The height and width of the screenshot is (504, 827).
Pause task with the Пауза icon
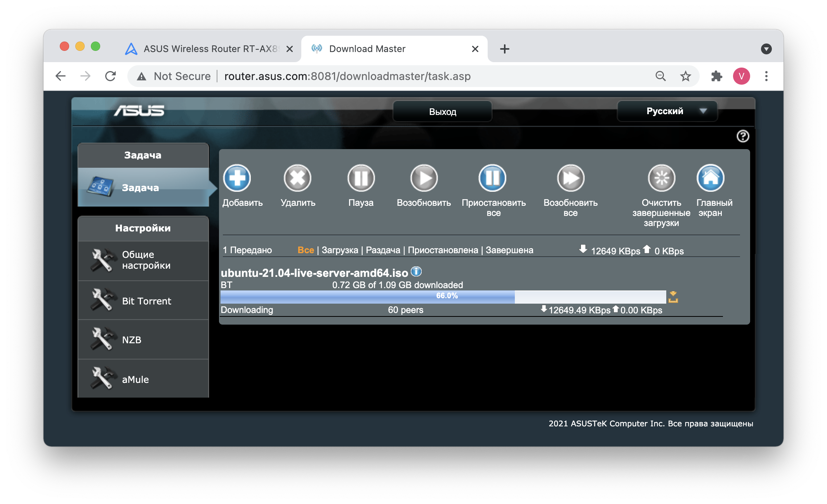tap(361, 178)
